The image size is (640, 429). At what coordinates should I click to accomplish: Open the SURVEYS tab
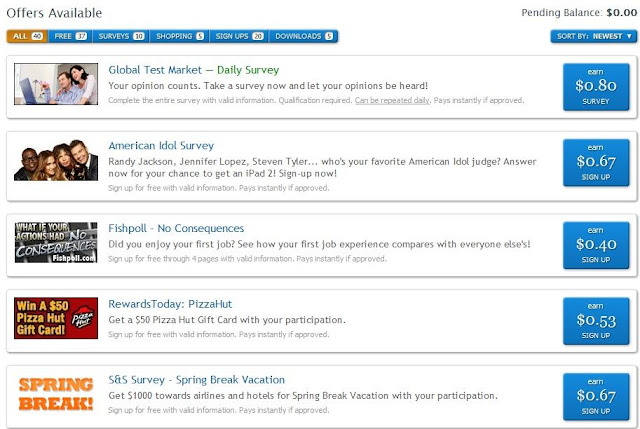123,36
